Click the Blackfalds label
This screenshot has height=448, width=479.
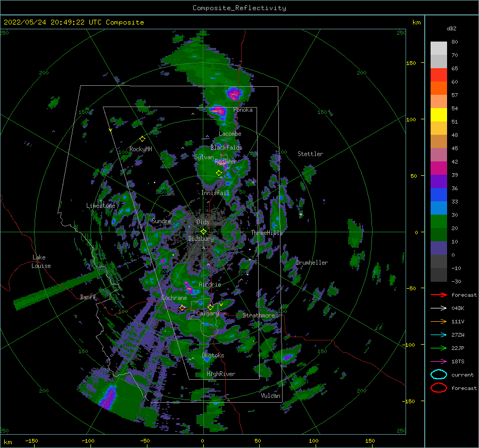226,148
